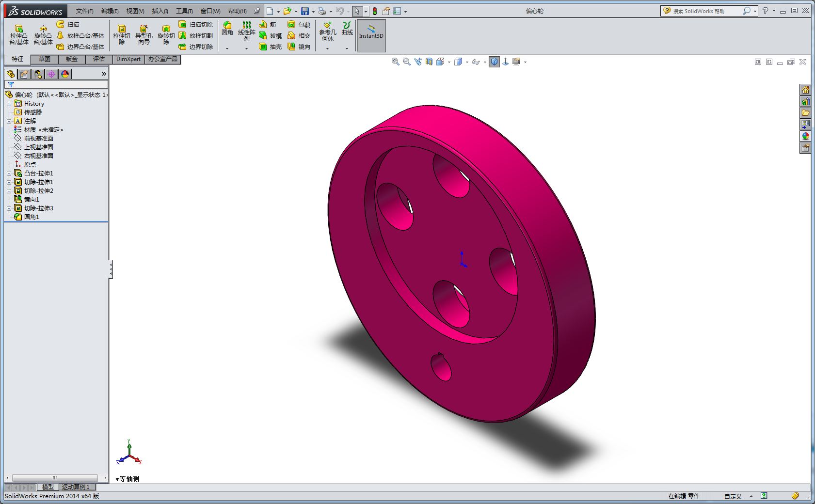Select the 拔模 draft tool
The height and width of the screenshot is (504, 815).
pyautogui.click(x=270, y=35)
